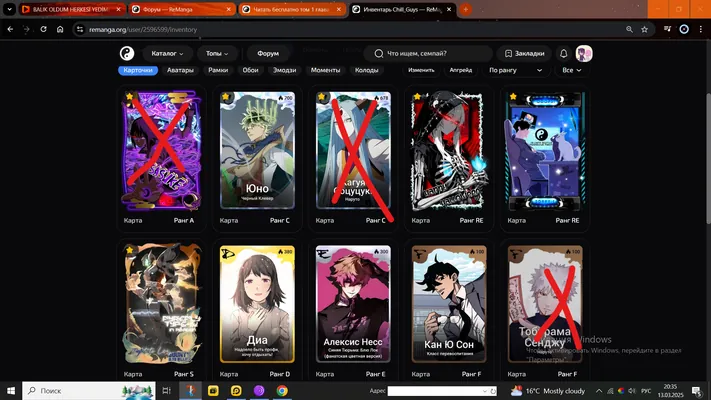Select the Карточки tab
Image resolution: width=711 pixels, height=400 pixels.
tap(138, 70)
